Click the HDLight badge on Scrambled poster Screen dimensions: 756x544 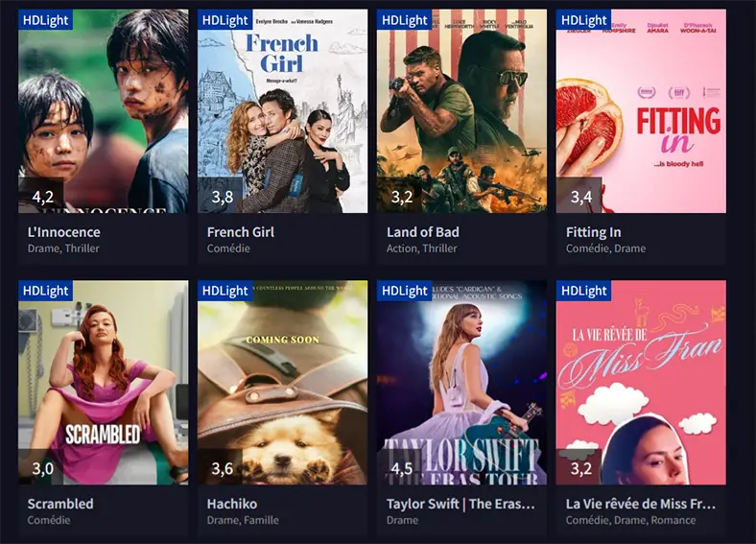pyautogui.click(x=46, y=291)
